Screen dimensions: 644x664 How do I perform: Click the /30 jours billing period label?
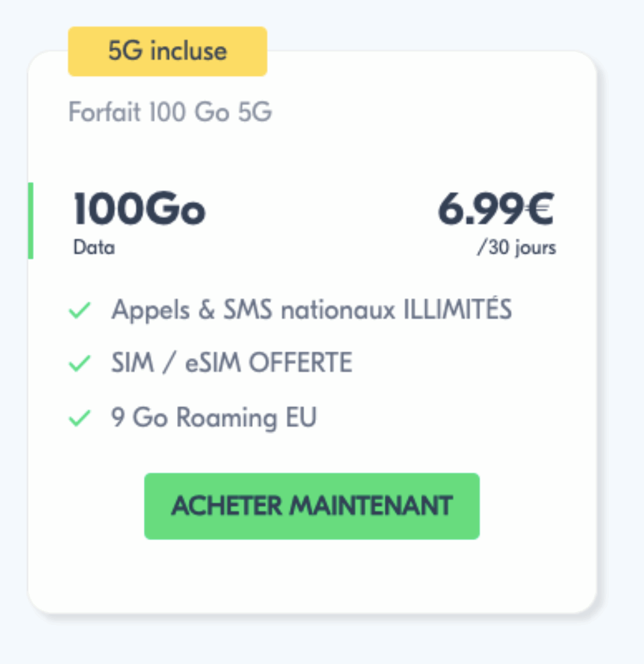coord(516,248)
